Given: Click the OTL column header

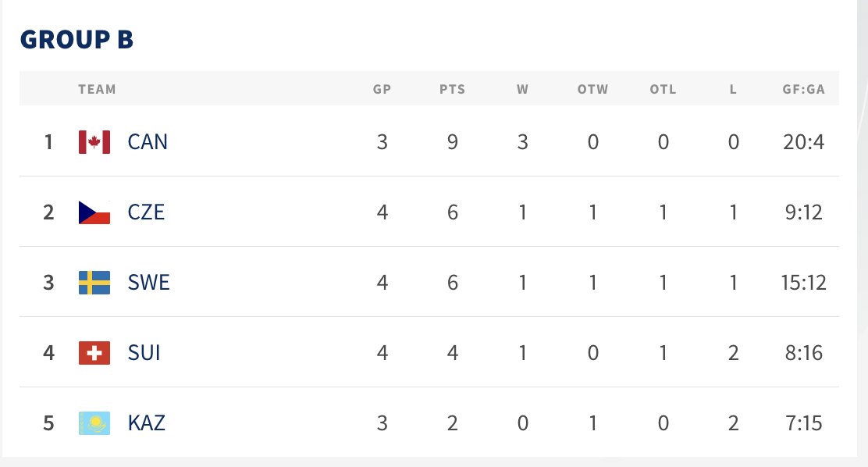Looking at the screenshot, I should (x=663, y=89).
